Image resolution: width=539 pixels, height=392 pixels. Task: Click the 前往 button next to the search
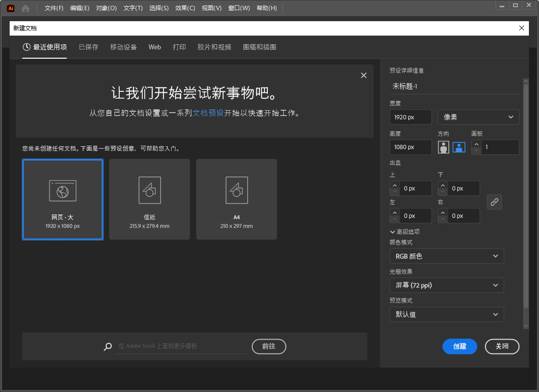click(268, 346)
